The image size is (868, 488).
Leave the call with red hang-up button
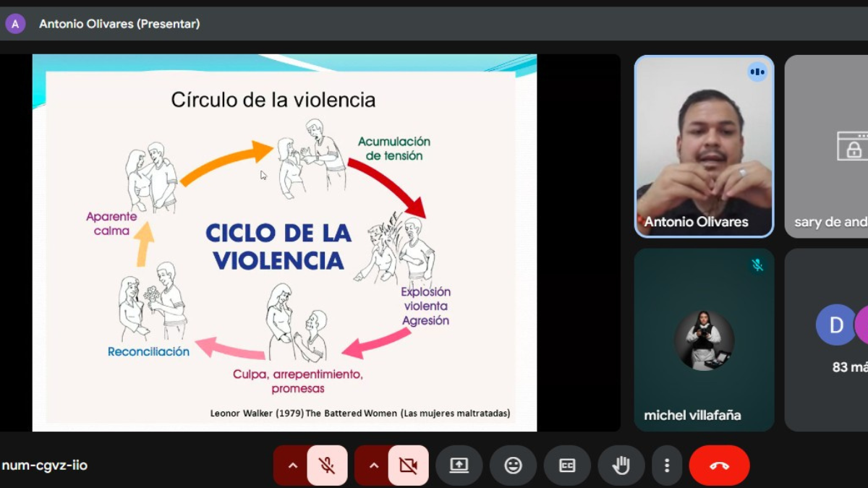[x=719, y=466]
